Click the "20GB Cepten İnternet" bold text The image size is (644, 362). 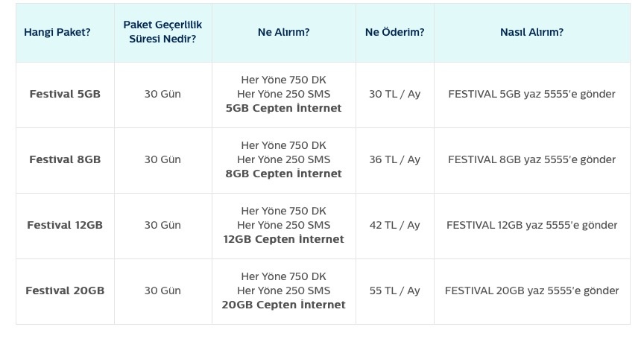pyautogui.click(x=283, y=305)
